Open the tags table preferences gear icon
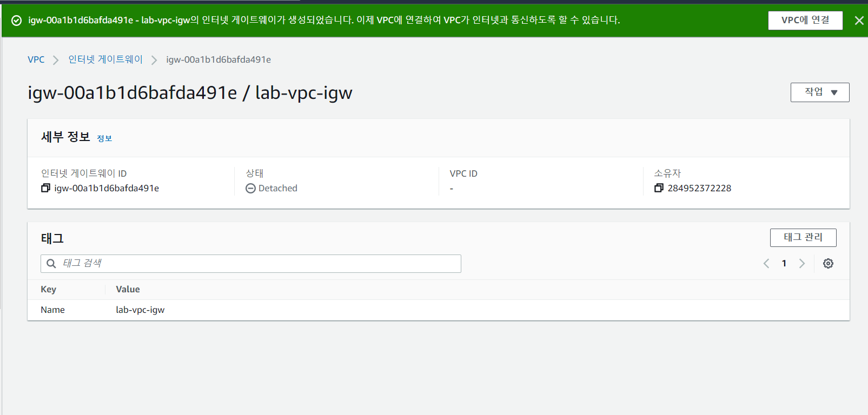Screen dimensions: 868x415 pyautogui.click(x=828, y=263)
